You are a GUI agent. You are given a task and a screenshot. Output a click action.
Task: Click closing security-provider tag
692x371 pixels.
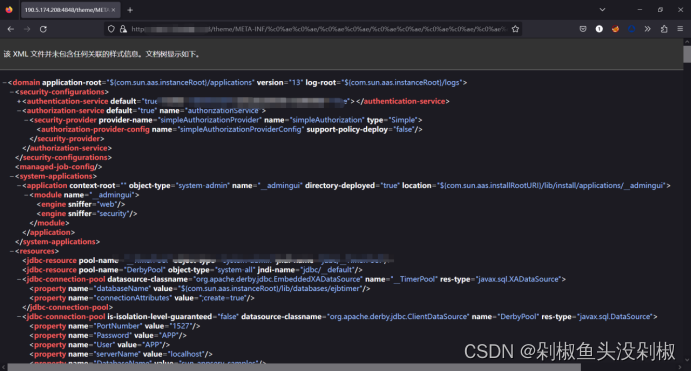(67, 139)
